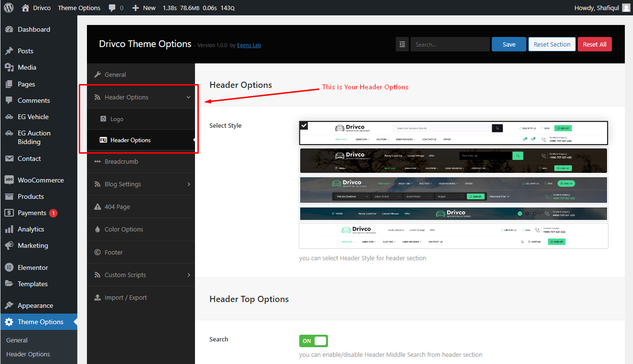Screen dimensions: 633x364
Task: Click the Theme Options gear icon
Action: pyautogui.click(x=9, y=322)
